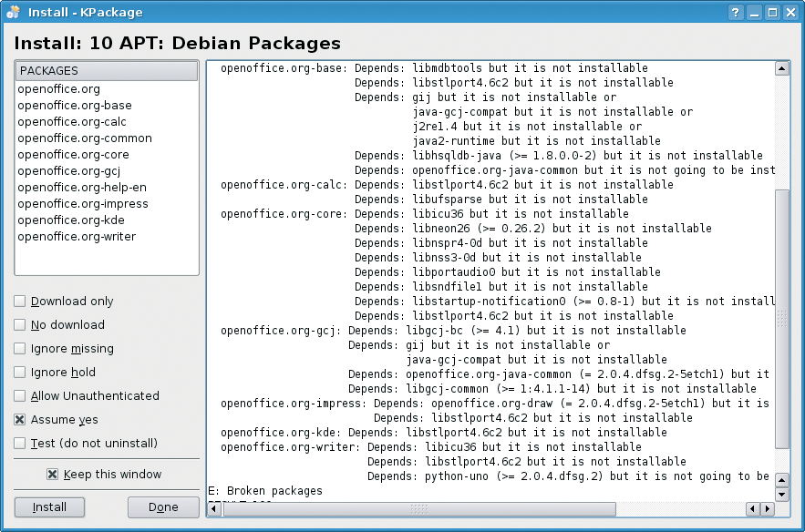Click the horizontal scroll right arrow at far right
This screenshot has height=532, width=805.
(x=768, y=509)
